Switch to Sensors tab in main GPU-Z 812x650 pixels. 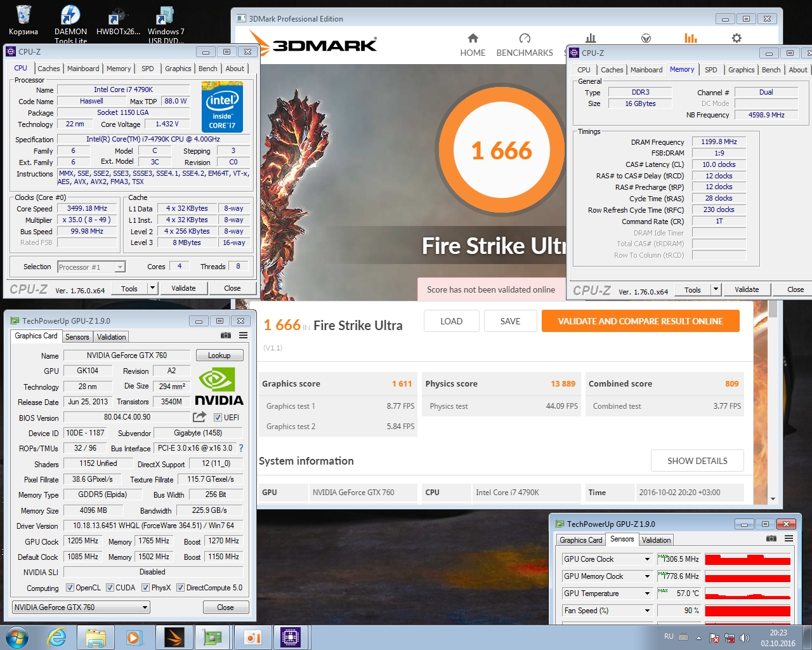[x=77, y=337]
